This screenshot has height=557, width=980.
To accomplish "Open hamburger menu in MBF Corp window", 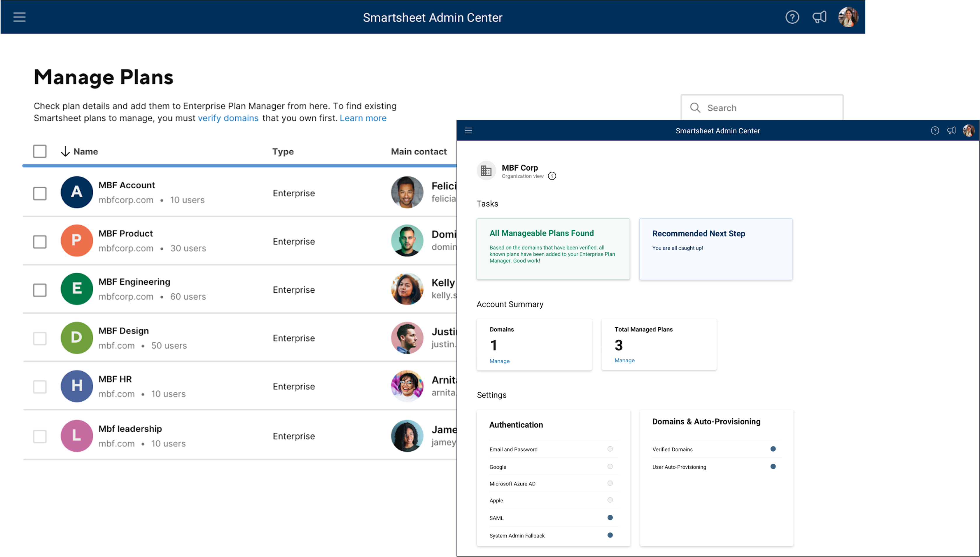I will pos(468,131).
